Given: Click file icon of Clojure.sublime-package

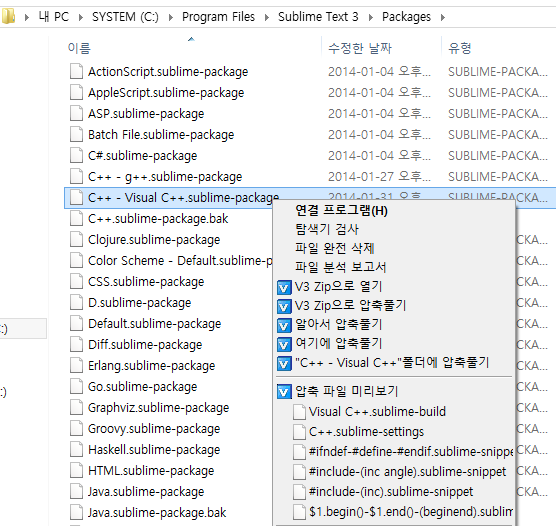Looking at the screenshot, I should (x=76, y=239).
